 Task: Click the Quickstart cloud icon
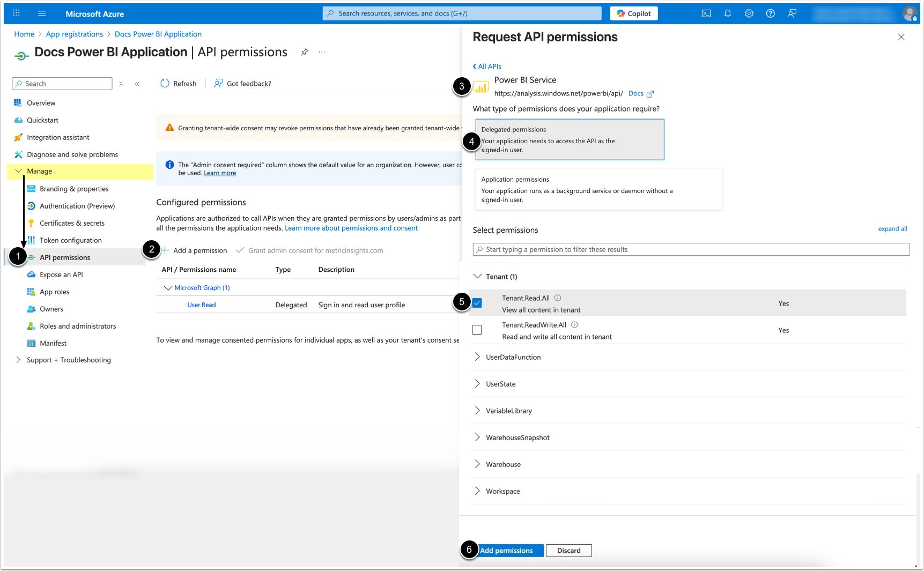pyautogui.click(x=18, y=120)
